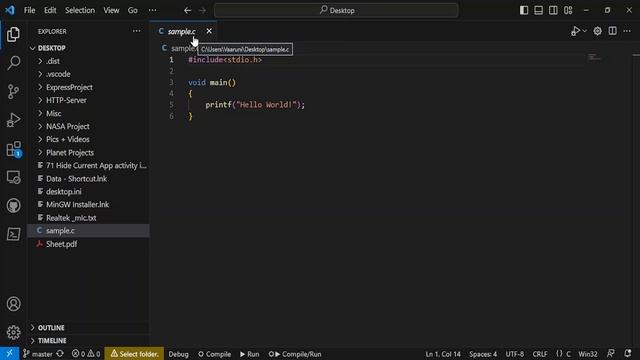This screenshot has width=640, height=360.
Task: Expand the .vscode folder
Action: (88, 74)
